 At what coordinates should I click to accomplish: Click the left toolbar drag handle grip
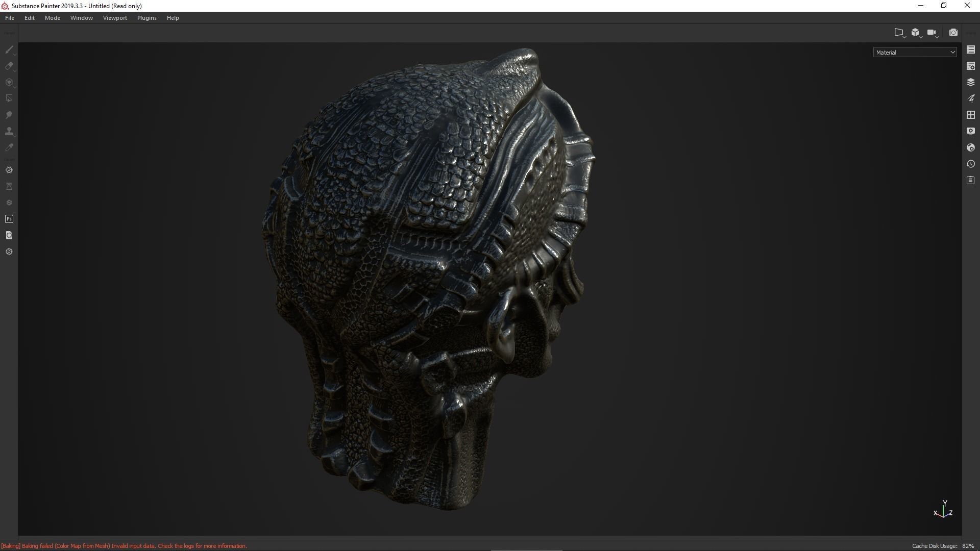point(9,34)
